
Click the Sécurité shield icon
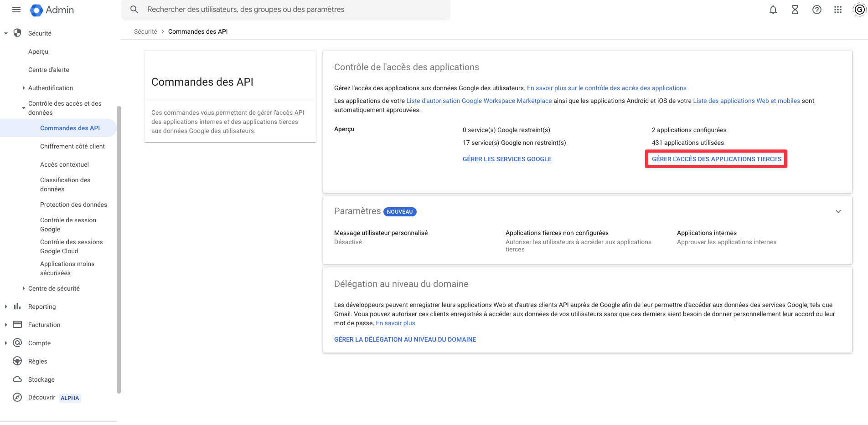pos(17,33)
